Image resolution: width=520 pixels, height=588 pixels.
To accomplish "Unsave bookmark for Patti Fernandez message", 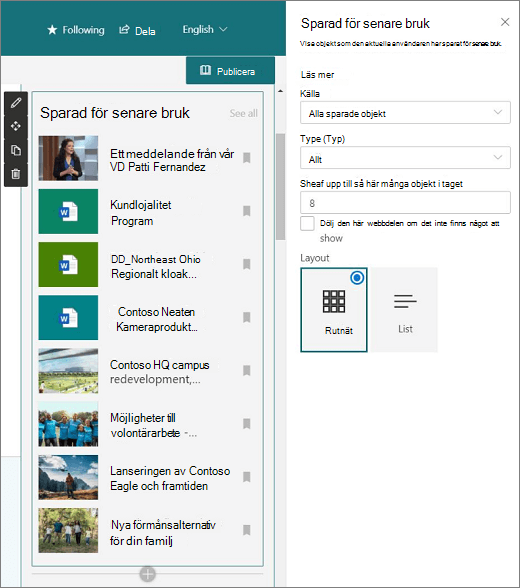I will pos(246,158).
